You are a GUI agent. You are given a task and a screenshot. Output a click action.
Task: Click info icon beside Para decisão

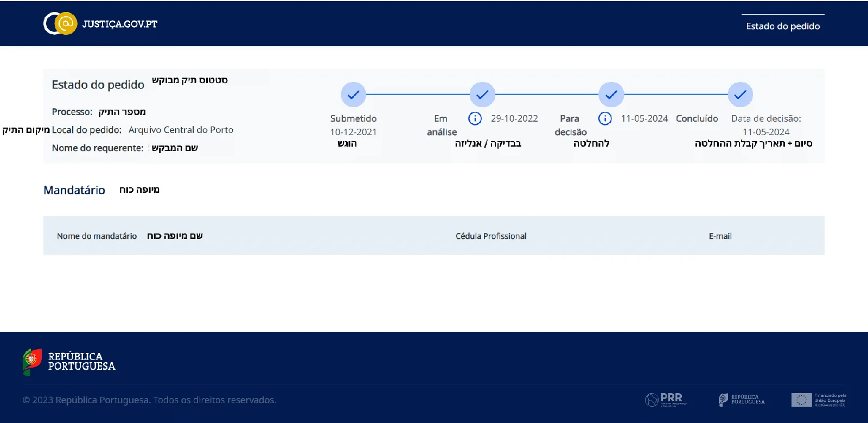[605, 118]
